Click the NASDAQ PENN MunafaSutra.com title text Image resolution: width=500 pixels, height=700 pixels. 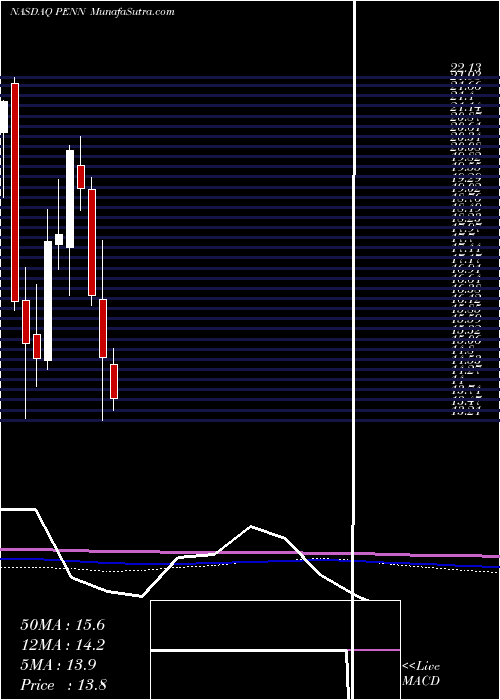(x=92, y=12)
